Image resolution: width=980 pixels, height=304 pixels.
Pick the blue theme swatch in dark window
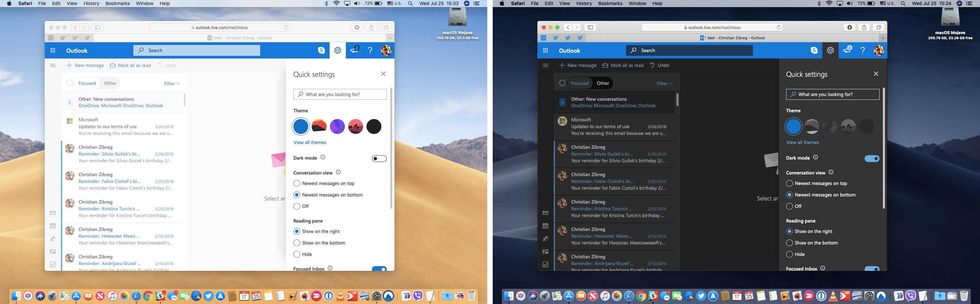tap(793, 126)
